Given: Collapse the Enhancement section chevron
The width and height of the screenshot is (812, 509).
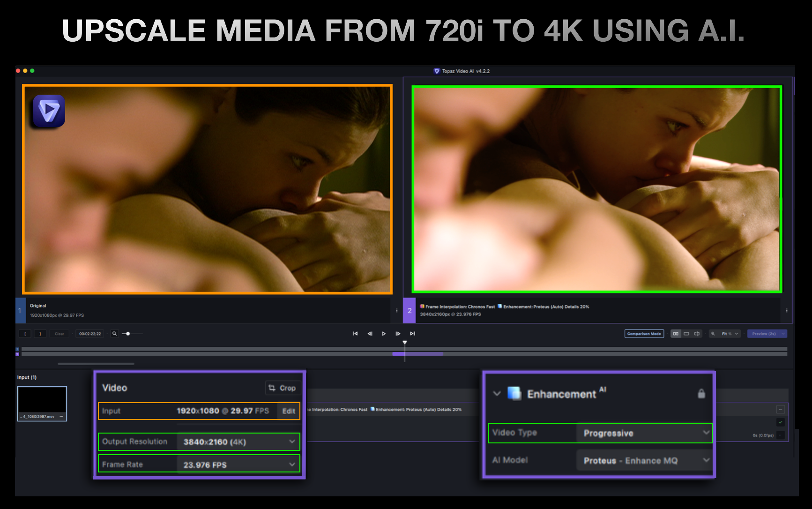Looking at the screenshot, I should tap(497, 394).
